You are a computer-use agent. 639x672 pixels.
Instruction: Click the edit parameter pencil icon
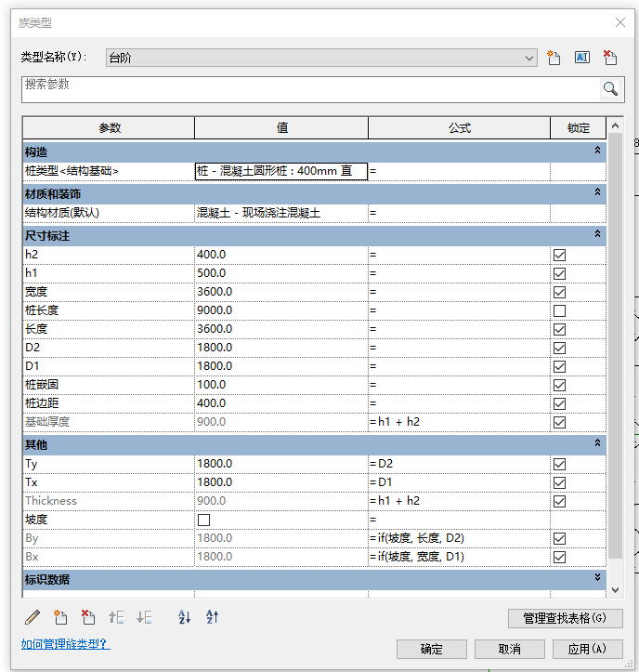[33, 617]
